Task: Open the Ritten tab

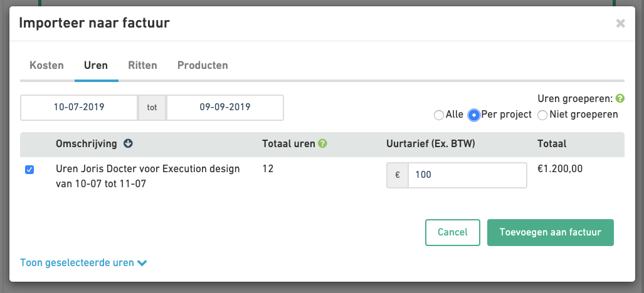Action: point(142,65)
